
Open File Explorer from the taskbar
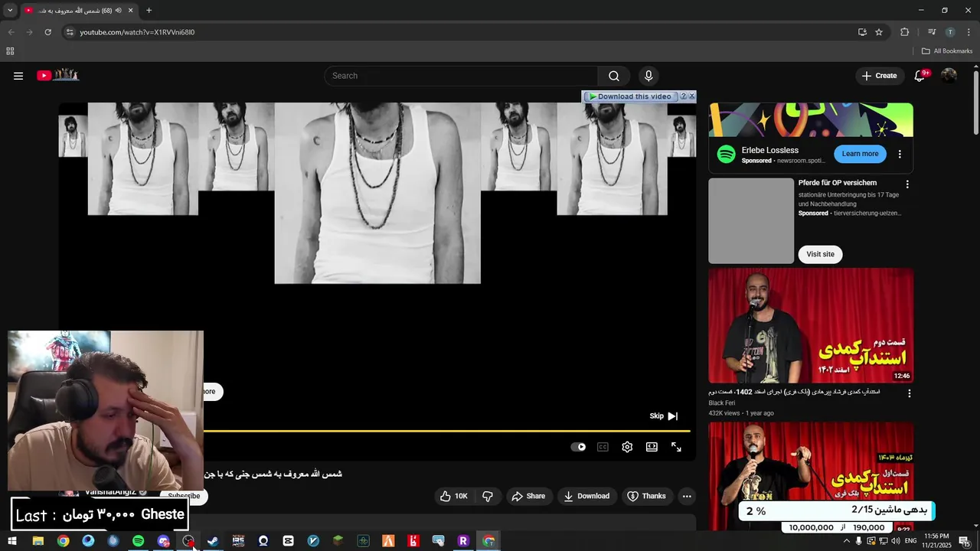(x=38, y=541)
